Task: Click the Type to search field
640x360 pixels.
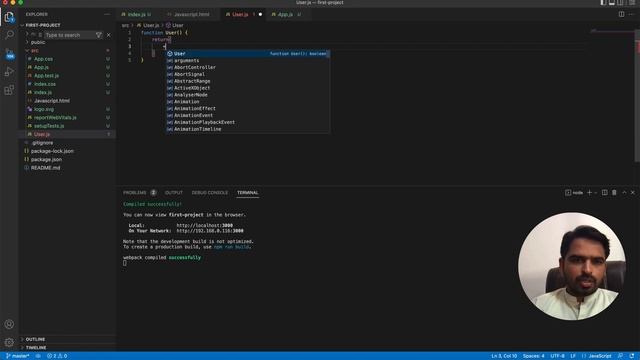Action: click(x=69, y=35)
